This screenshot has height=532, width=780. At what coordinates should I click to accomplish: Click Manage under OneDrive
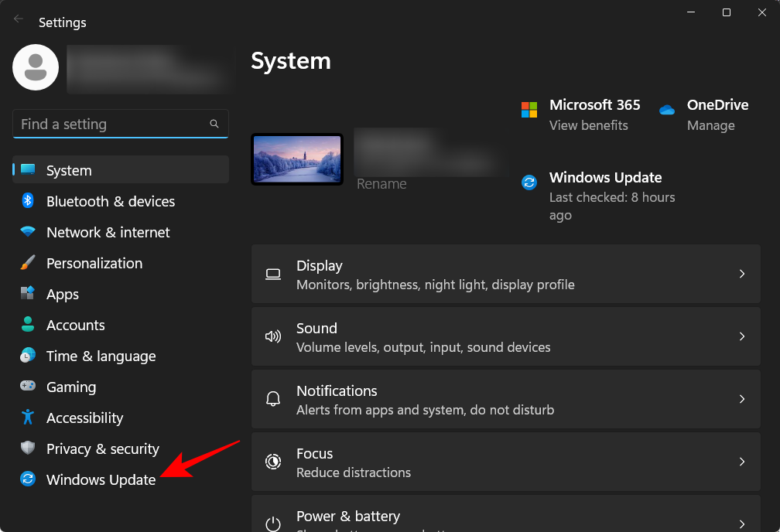(x=709, y=124)
